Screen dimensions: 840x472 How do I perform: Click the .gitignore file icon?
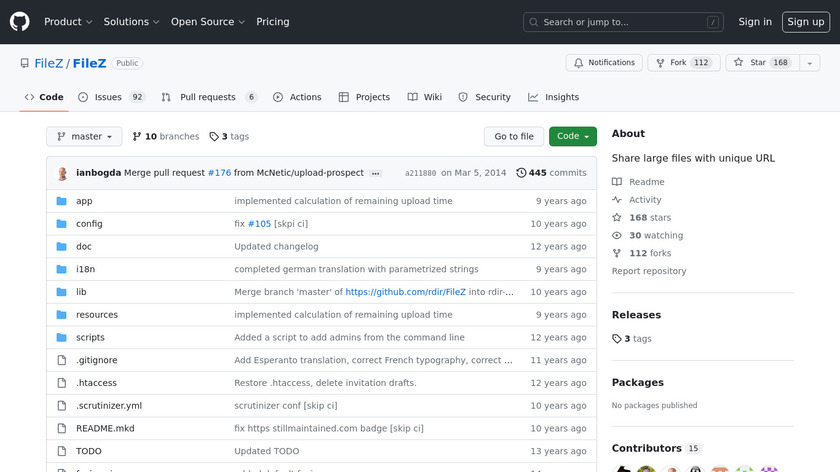62,360
